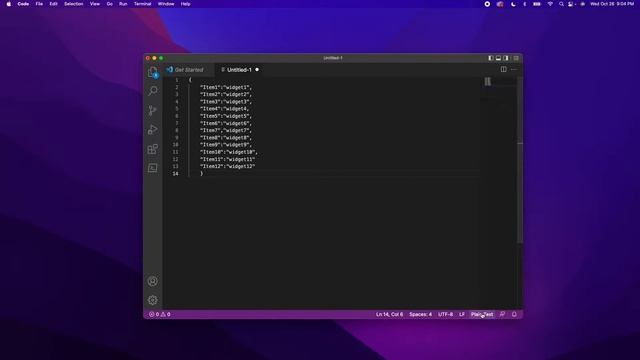
Task: Open notifications bell in status bar
Action: 514,314
